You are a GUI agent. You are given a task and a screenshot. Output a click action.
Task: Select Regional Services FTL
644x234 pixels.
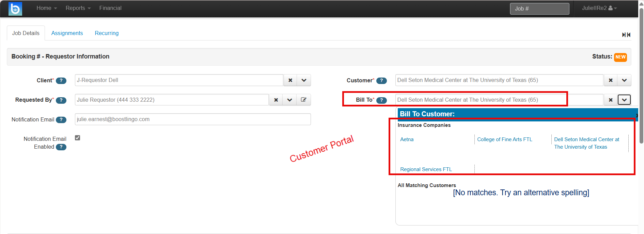(426, 169)
